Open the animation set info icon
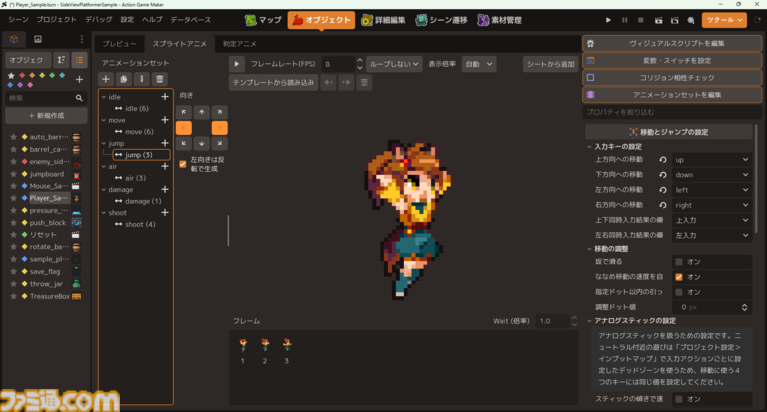Image resolution: width=767 pixels, height=412 pixels. (x=142, y=79)
